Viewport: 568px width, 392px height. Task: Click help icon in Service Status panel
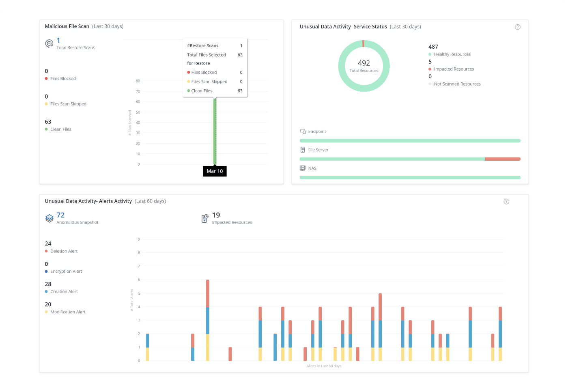click(x=517, y=27)
